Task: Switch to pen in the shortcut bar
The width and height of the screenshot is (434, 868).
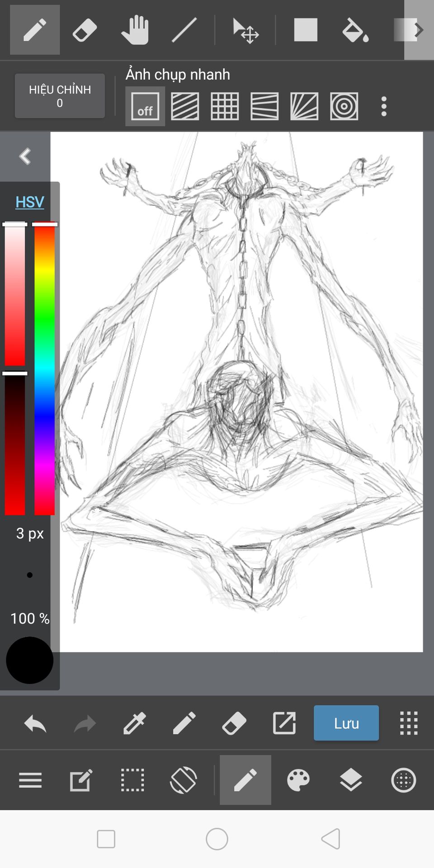Action: (x=184, y=723)
